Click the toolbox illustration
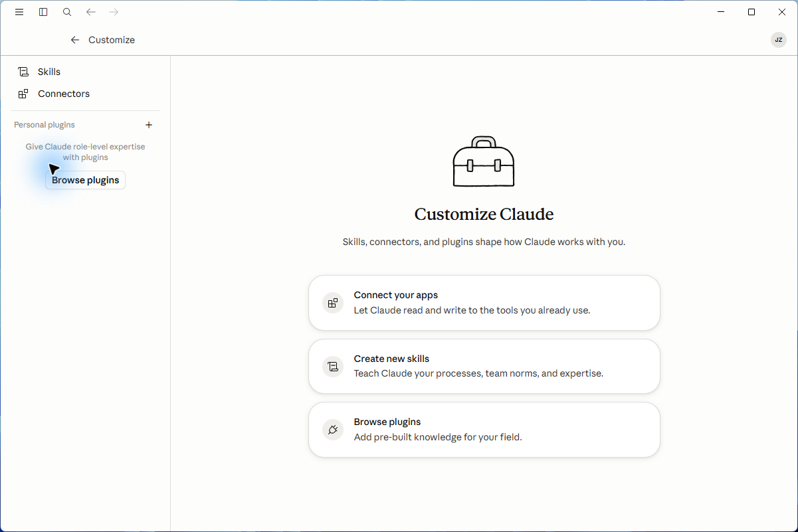The height and width of the screenshot is (532, 798). [x=484, y=161]
